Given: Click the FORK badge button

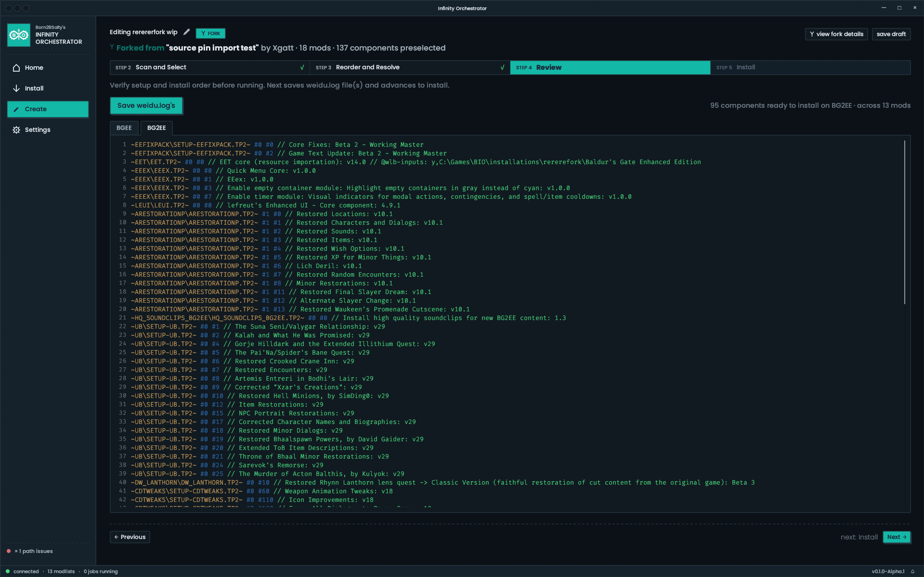Looking at the screenshot, I should pyautogui.click(x=210, y=33).
